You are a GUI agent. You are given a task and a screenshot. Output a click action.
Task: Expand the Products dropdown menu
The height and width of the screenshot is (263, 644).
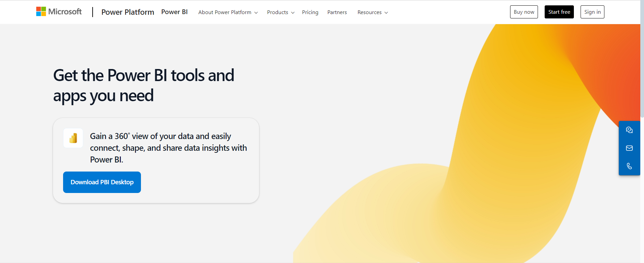tap(281, 12)
